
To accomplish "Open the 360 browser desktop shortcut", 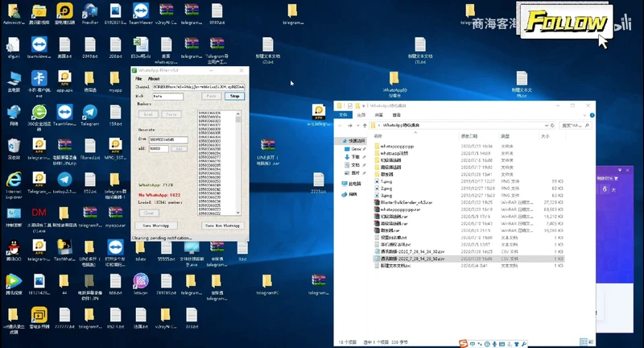I will pos(39,116).
